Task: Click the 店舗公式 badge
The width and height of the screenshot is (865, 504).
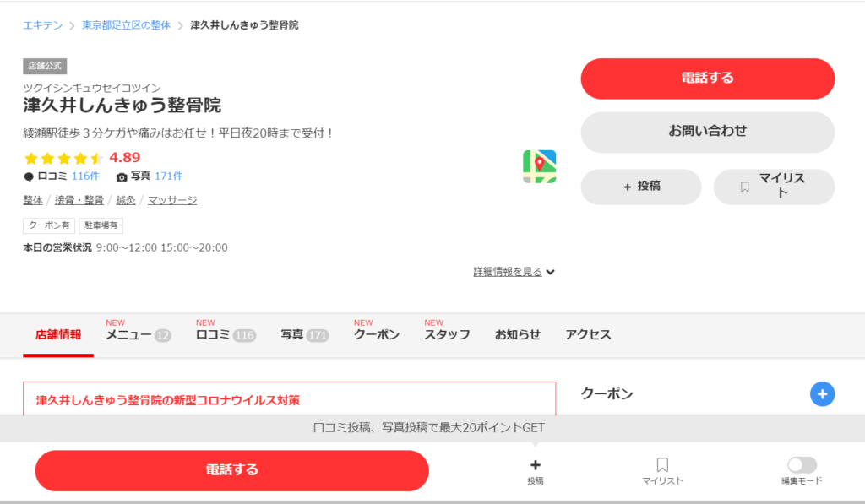Action: [x=45, y=66]
